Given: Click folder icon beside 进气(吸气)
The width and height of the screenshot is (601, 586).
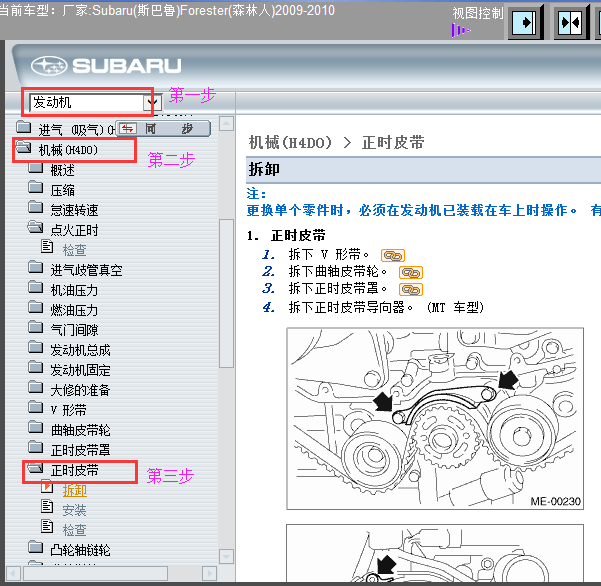Looking at the screenshot, I should pyautogui.click(x=24, y=127).
